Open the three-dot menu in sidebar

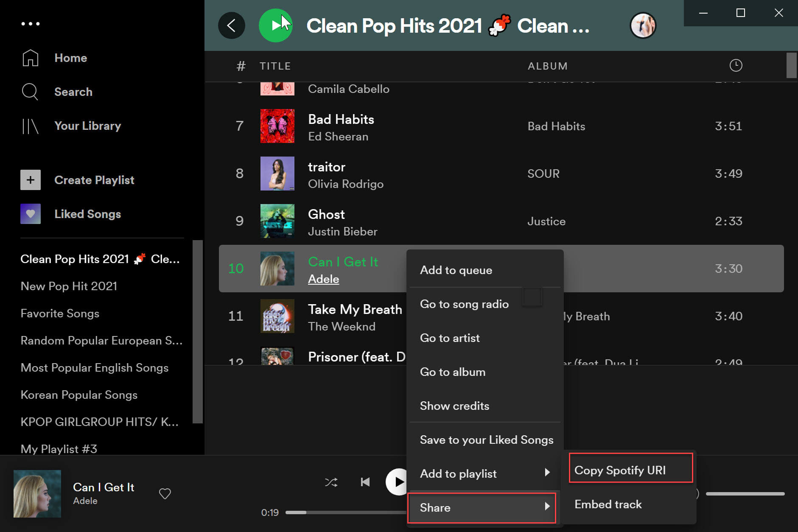click(x=31, y=24)
